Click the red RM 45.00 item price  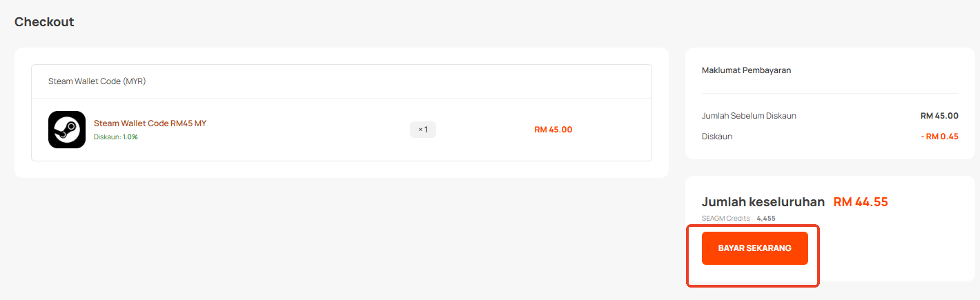coord(553,130)
